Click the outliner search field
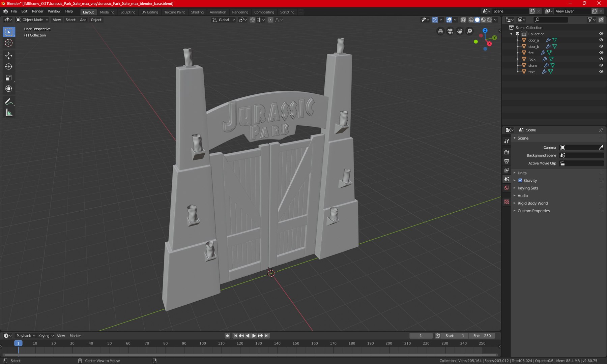Image resolution: width=607 pixels, height=364 pixels. click(x=551, y=20)
